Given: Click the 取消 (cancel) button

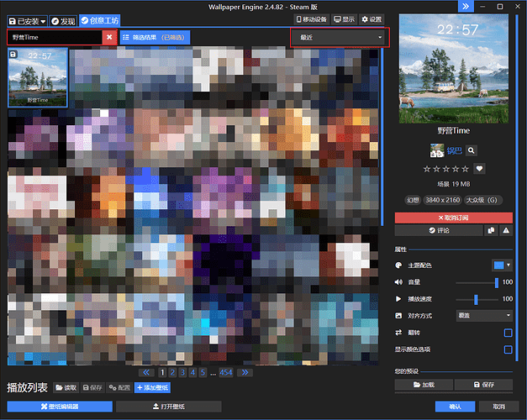Looking at the screenshot, I should (498, 407).
